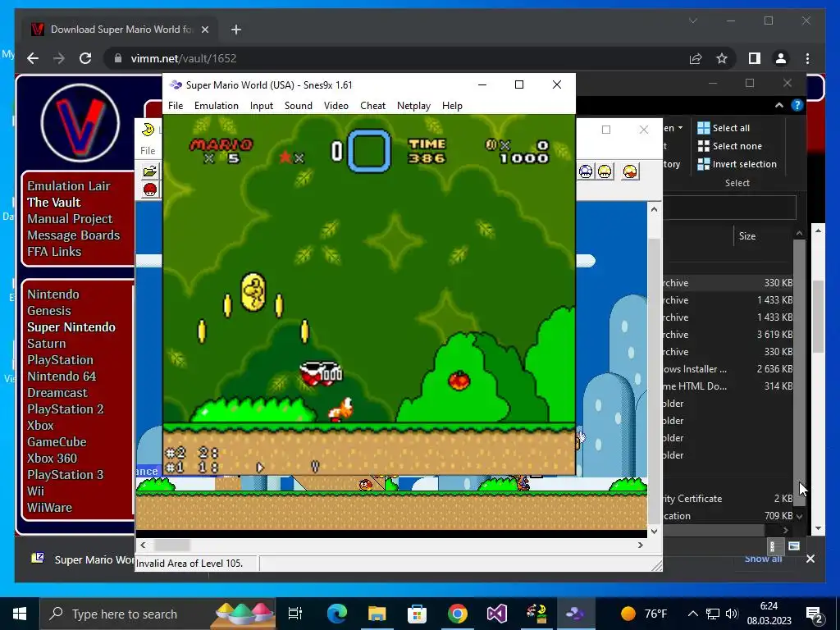Open the Netplay menu in Snes9x

click(413, 106)
